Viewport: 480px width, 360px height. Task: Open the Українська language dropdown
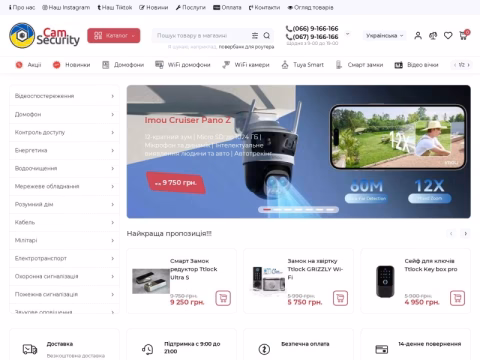tap(384, 35)
